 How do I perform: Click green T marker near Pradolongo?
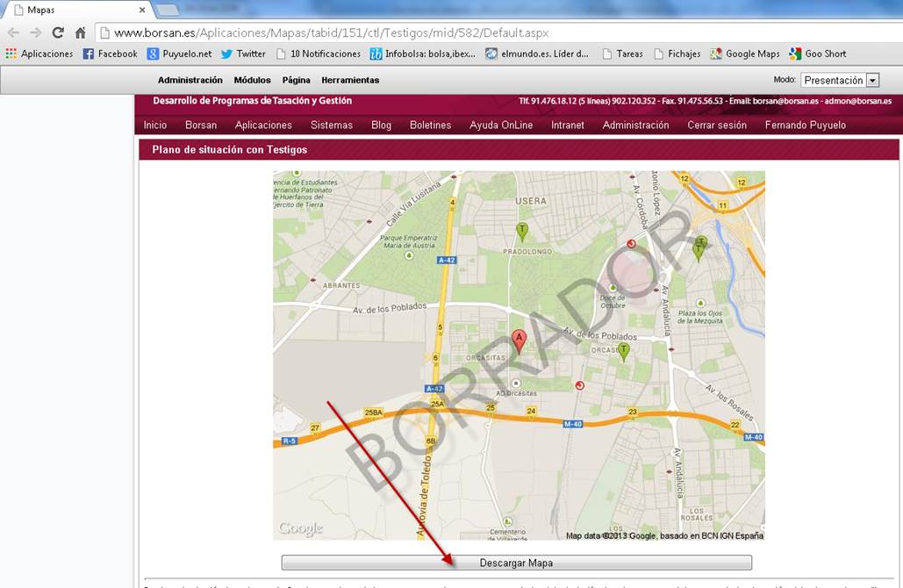(522, 232)
